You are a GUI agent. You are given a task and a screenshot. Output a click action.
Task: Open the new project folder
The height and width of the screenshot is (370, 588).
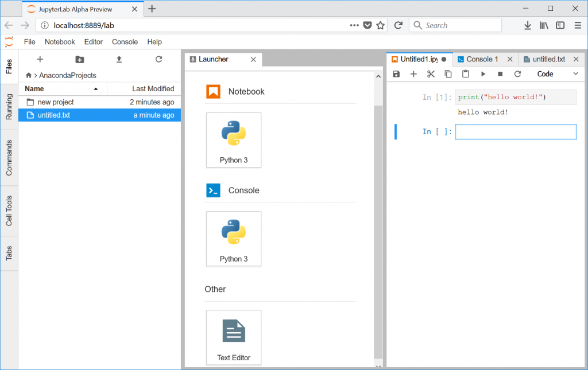(x=56, y=102)
